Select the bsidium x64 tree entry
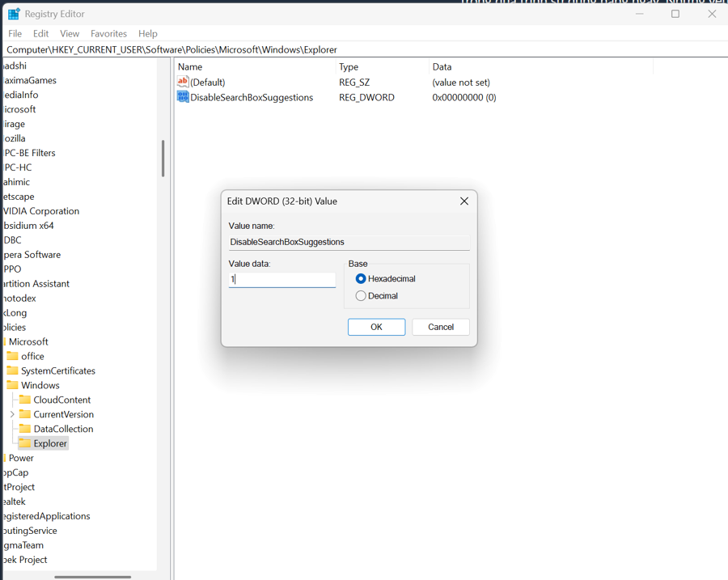Screen dimensions: 728x580 click(x=29, y=225)
